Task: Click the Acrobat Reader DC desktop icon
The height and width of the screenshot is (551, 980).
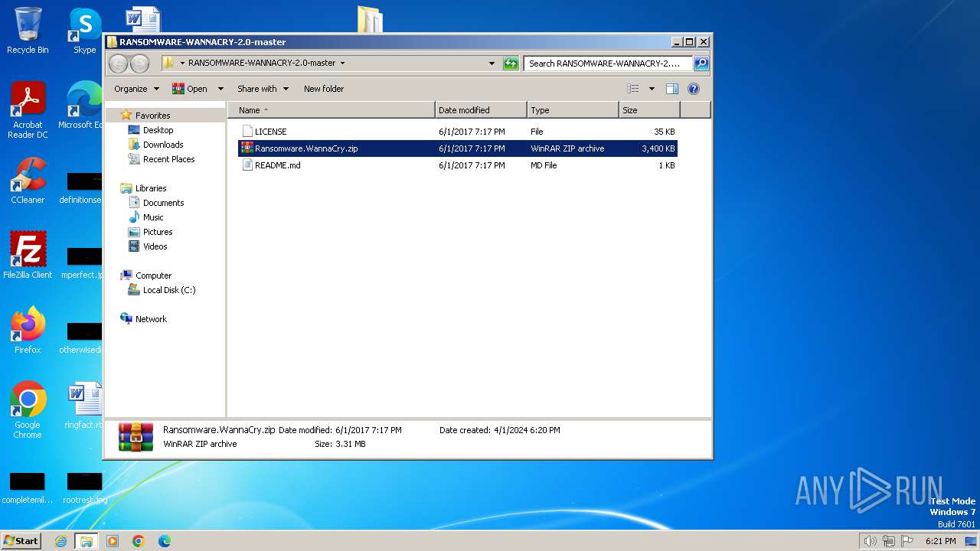Action: (28, 110)
